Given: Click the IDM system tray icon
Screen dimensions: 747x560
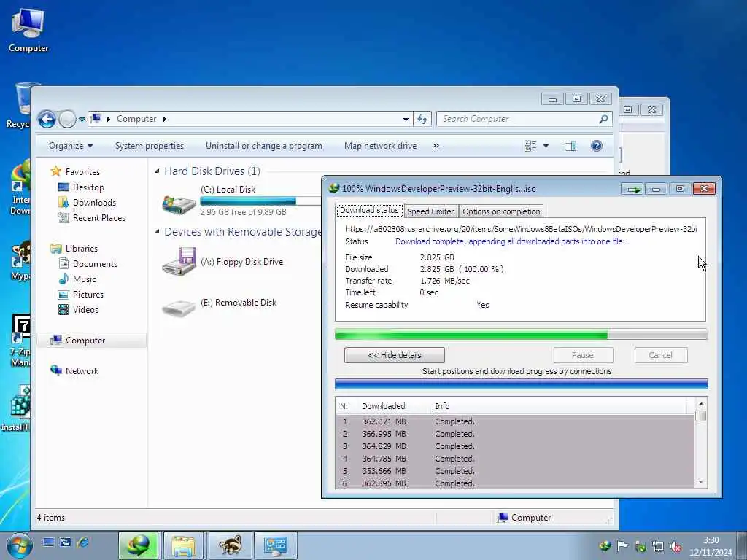Looking at the screenshot, I should point(605,546).
